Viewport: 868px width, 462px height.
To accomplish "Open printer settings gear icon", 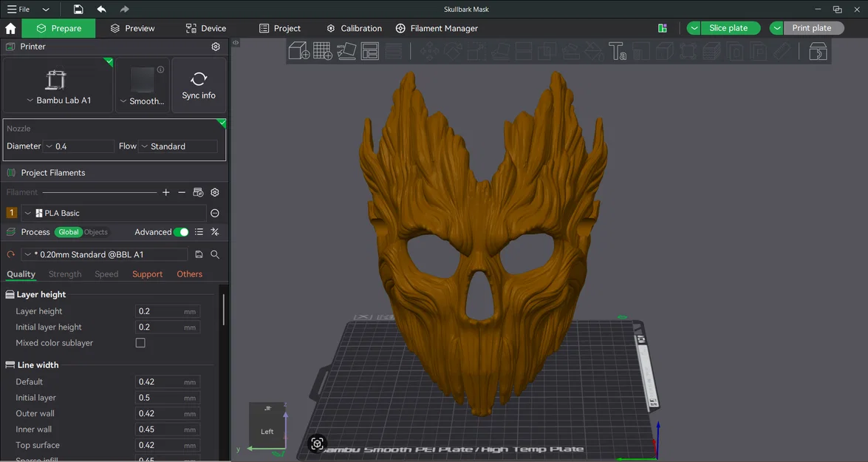I will pos(216,47).
